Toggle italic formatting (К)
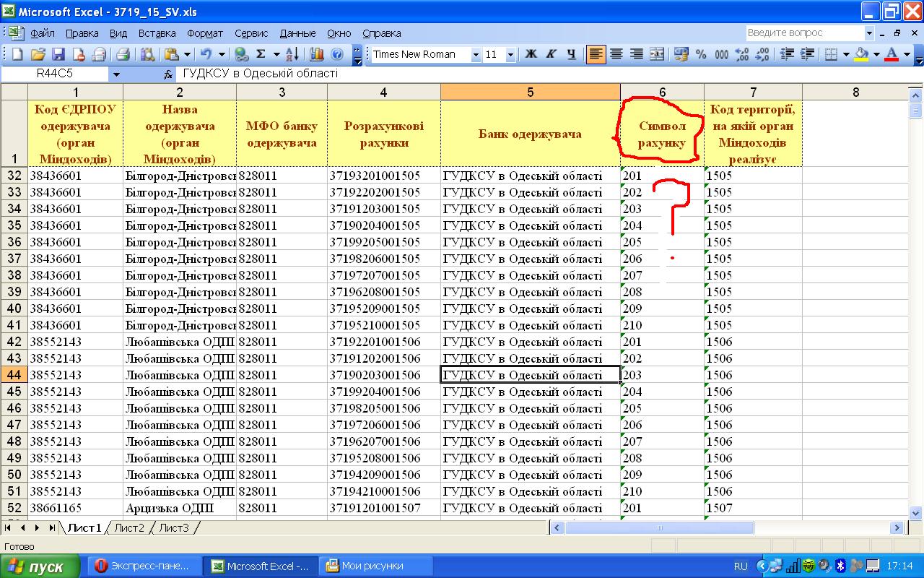The width and height of the screenshot is (924, 578). (552, 54)
